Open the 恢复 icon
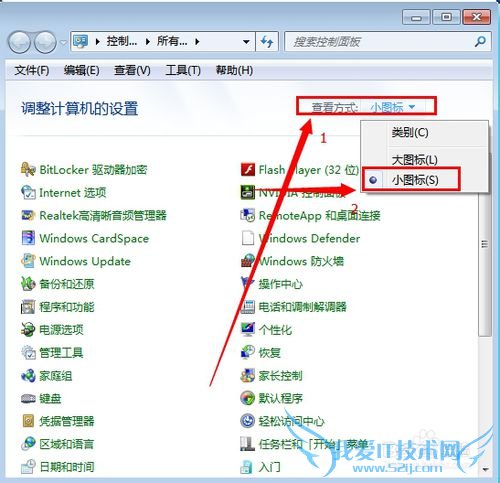The height and width of the screenshot is (483, 500). (x=248, y=352)
